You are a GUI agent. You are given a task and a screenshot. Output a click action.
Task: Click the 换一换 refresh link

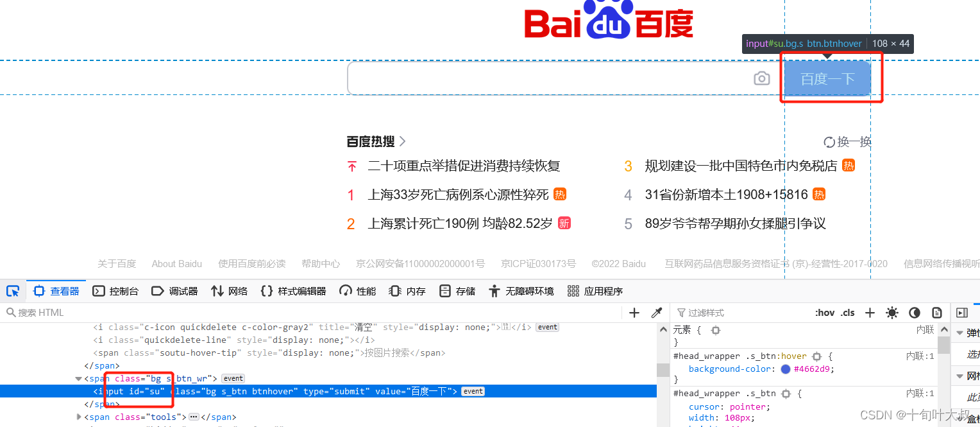[847, 142]
